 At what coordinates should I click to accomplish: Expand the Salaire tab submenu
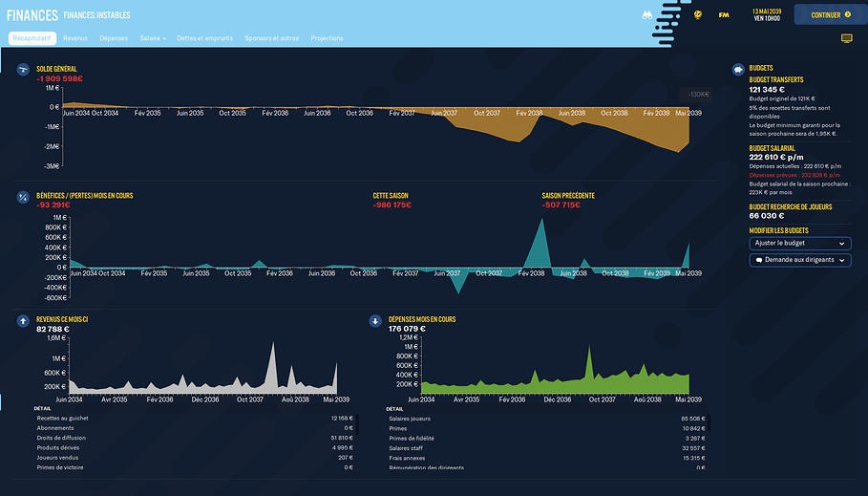pyautogui.click(x=152, y=38)
